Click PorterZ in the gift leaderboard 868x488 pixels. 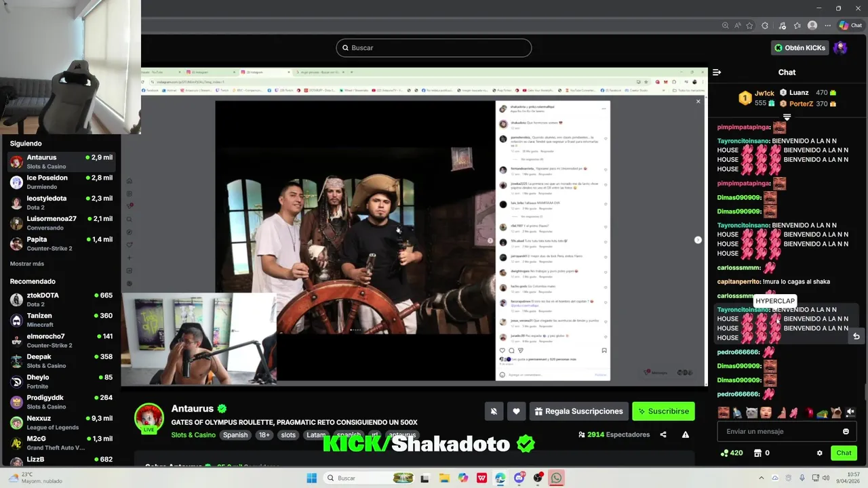[801, 104]
